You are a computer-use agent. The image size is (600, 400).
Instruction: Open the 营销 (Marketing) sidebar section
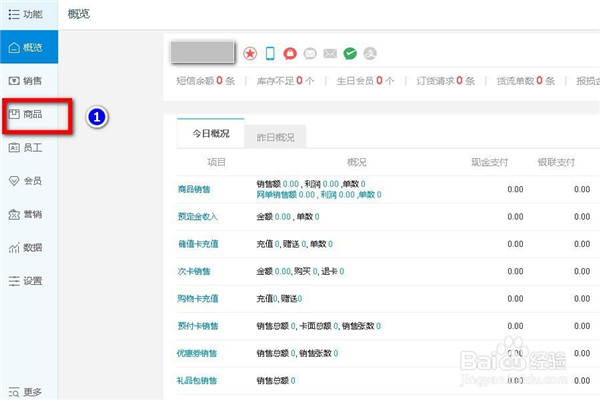tap(28, 214)
